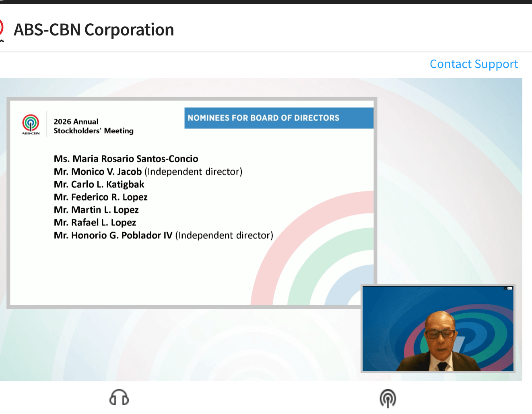The image size is (532, 414).
Task: Click the ABS-CBN logo on the slide
Action: pyautogui.click(x=31, y=124)
